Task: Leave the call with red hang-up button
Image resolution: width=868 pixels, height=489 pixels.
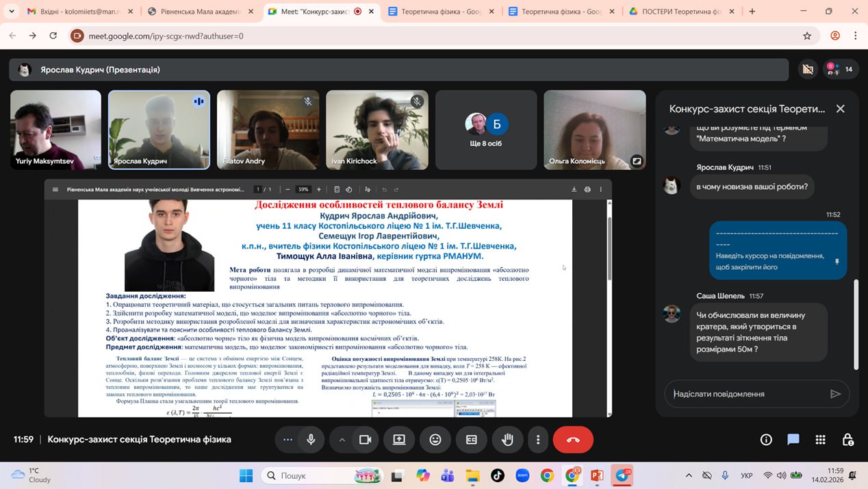Action: point(573,440)
